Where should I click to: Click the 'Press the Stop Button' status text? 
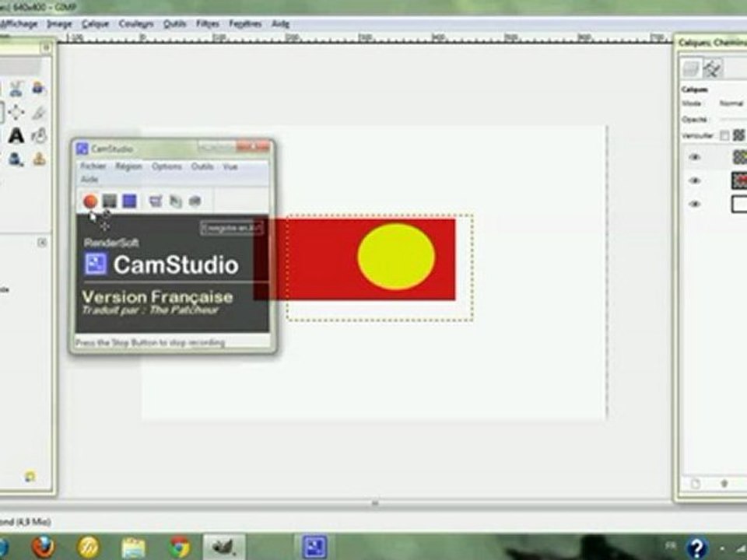150,342
